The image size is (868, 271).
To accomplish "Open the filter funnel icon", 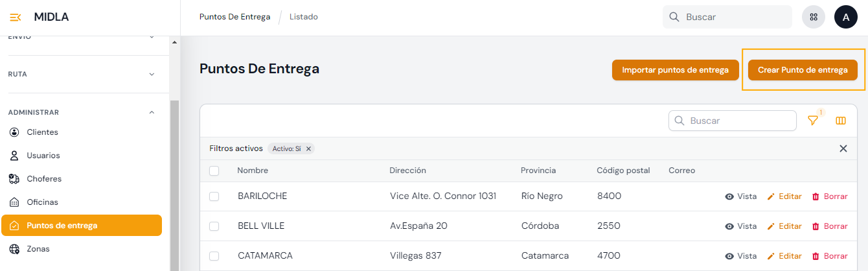I will click(x=812, y=121).
